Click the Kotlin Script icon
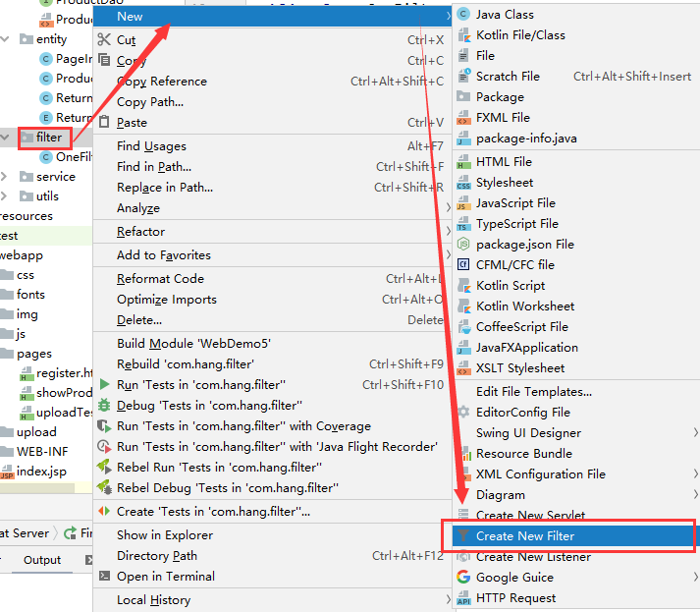 pos(464,286)
